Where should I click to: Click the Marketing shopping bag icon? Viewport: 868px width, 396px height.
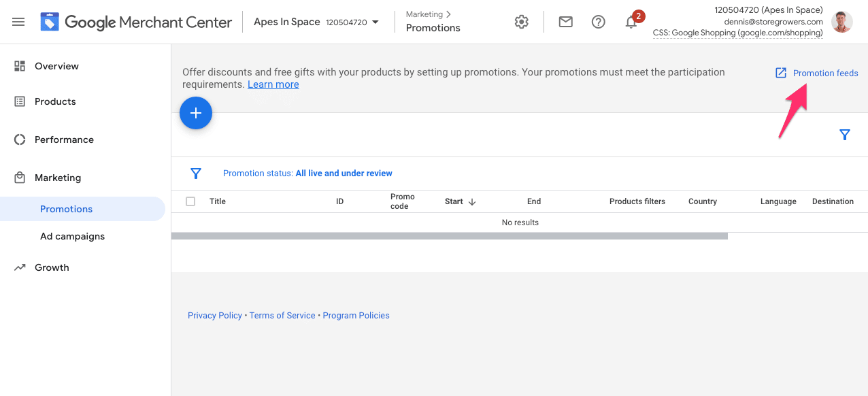pyautogui.click(x=20, y=178)
